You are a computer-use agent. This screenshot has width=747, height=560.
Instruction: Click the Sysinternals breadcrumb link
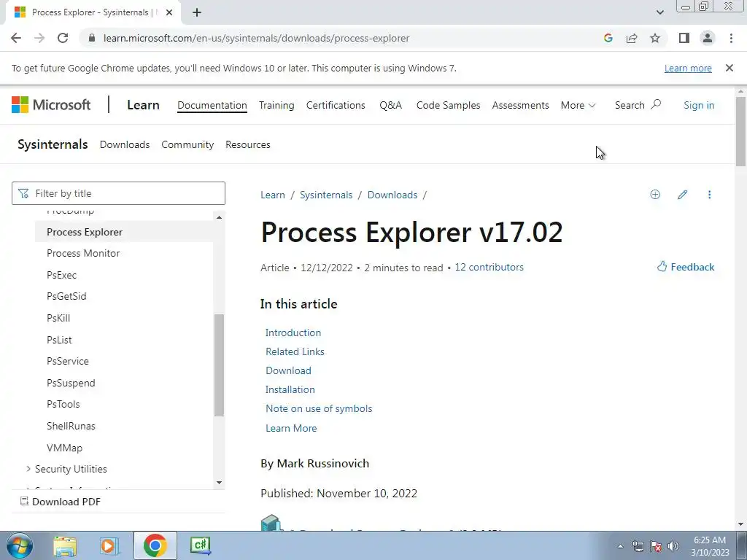pos(326,195)
